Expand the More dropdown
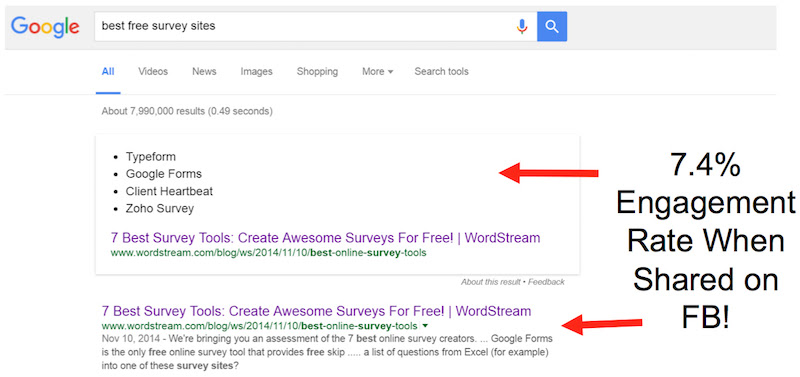Viewport: 800px width, 377px height. (378, 72)
